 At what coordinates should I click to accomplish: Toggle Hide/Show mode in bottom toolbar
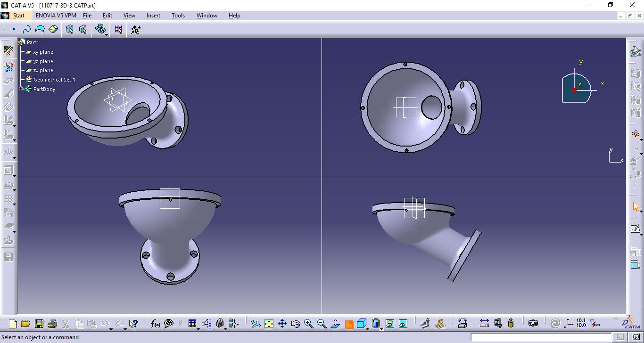389,324
